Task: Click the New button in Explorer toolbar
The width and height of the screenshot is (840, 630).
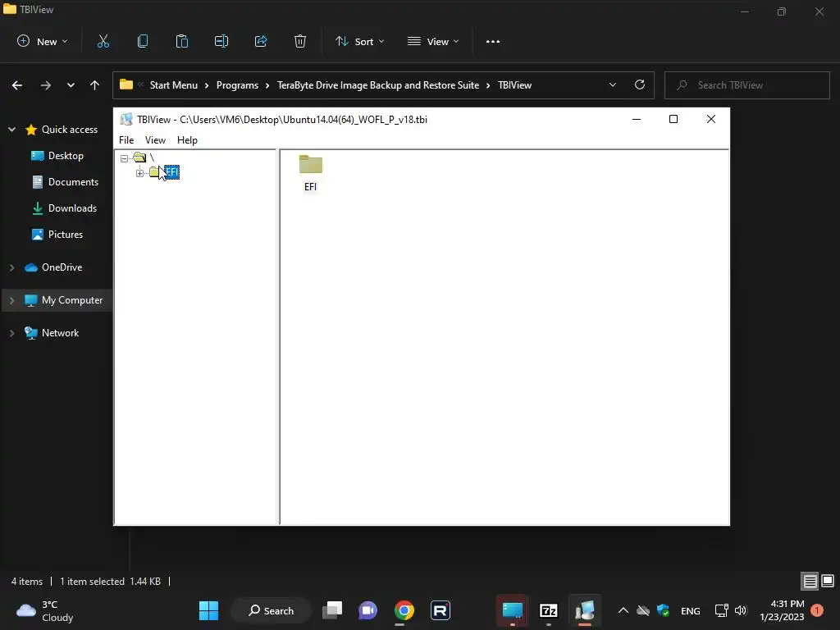Action: 43,41
